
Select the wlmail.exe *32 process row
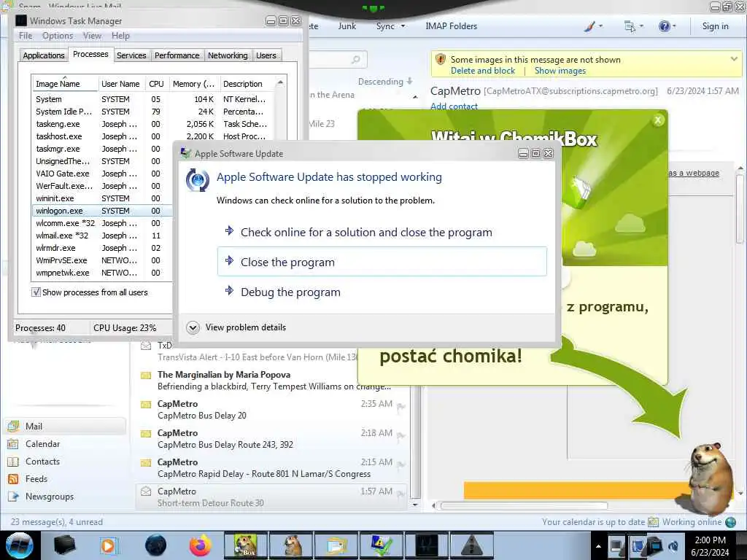[102, 236]
